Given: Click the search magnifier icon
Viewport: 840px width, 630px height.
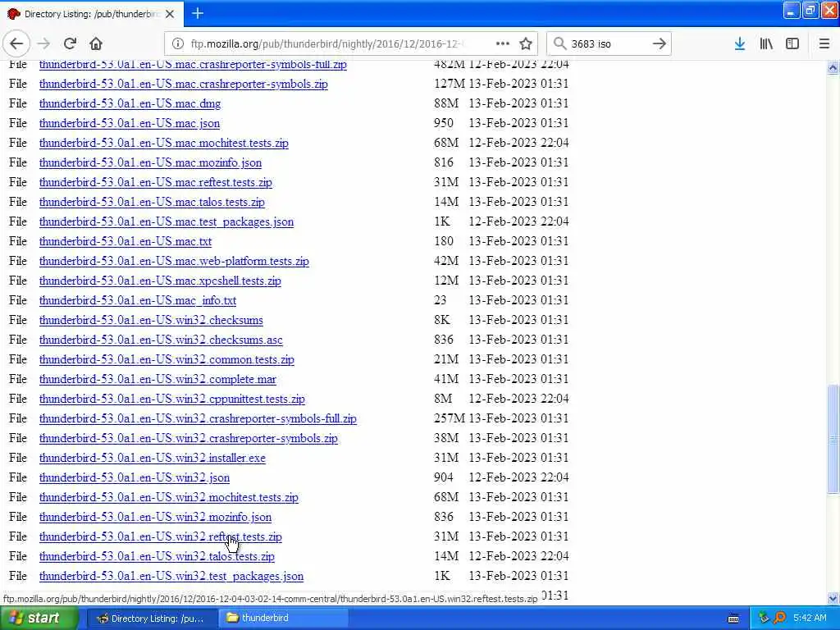Looking at the screenshot, I should 559,43.
